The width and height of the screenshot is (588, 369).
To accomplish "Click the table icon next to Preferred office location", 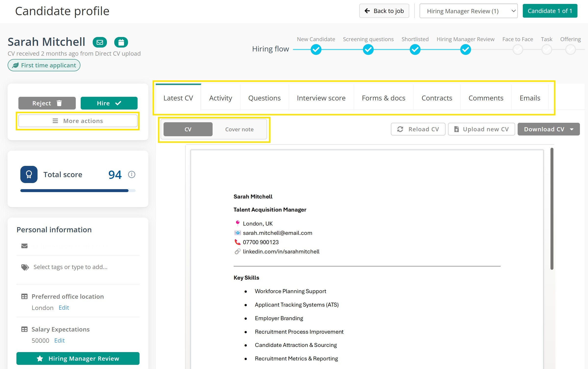I will coord(25,296).
